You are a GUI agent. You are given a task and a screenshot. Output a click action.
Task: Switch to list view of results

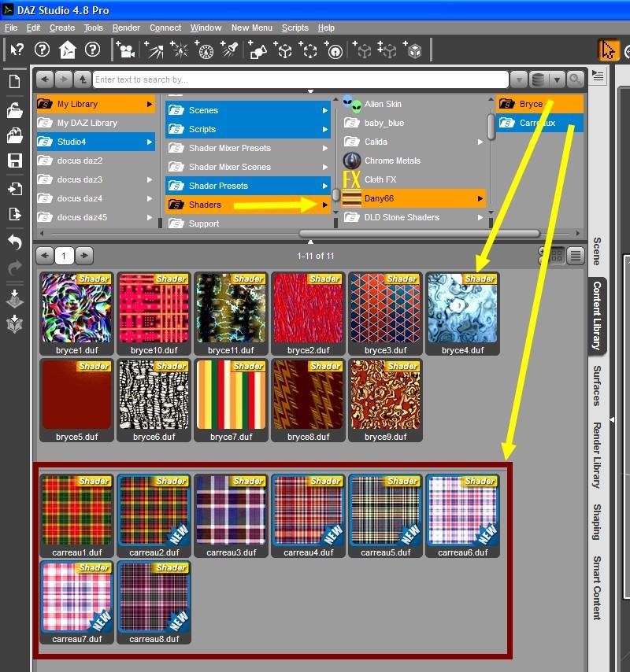pos(576,256)
